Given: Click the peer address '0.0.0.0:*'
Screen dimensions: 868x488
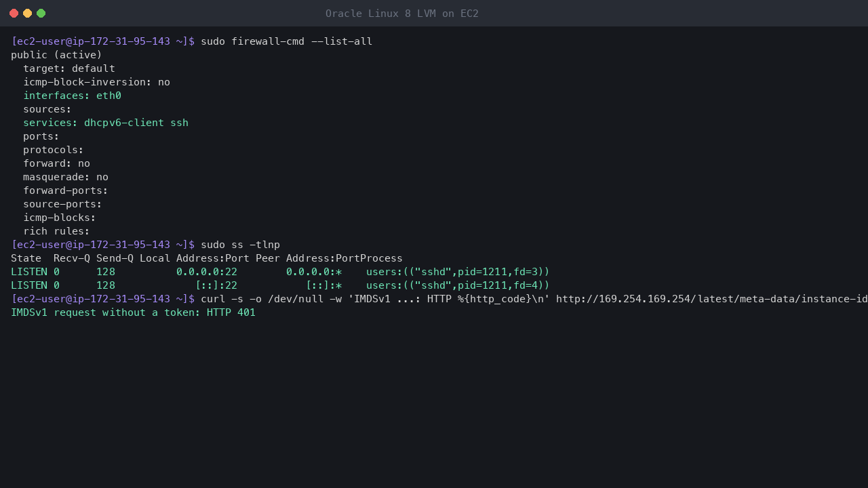Looking at the screenshot, I should (x=314, y=272).
